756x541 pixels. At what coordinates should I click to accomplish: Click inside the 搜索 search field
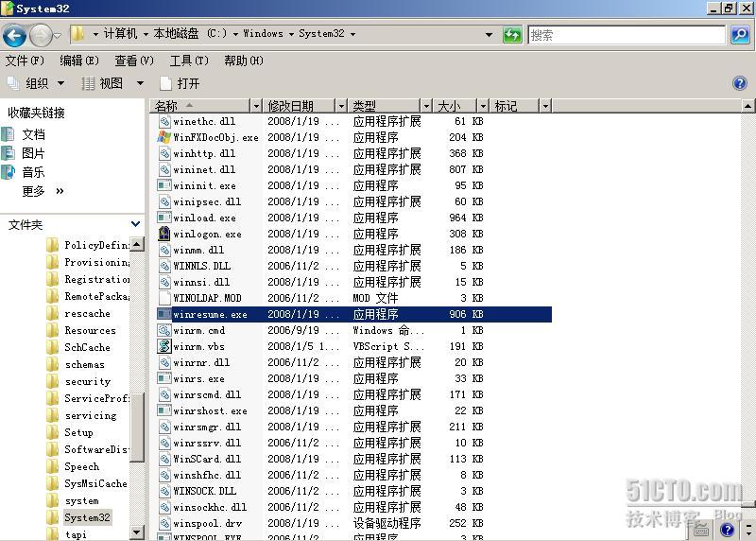click(x=627, y=35)
